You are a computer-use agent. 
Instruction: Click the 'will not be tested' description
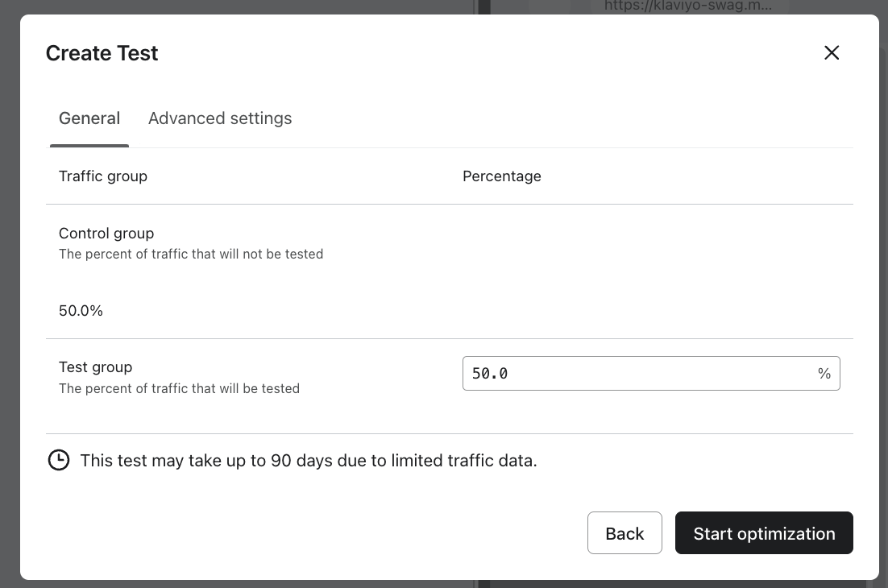pos(191,255)
